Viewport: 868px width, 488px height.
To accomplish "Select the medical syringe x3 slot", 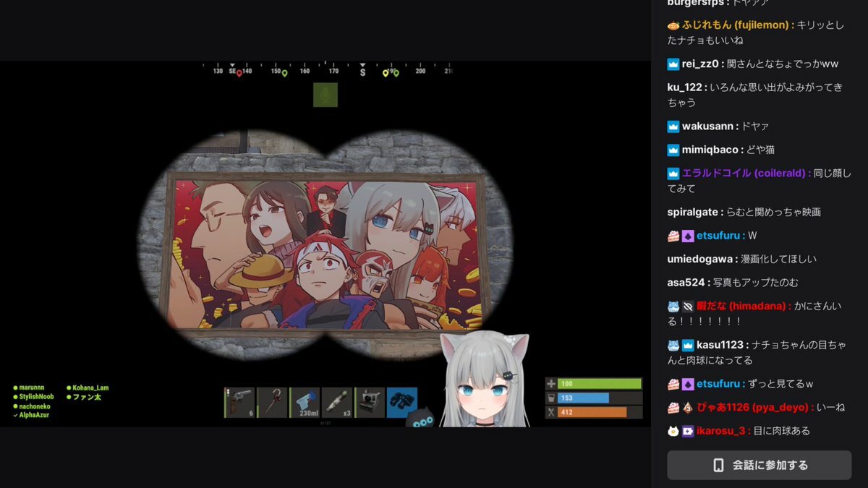I will 337,402.
